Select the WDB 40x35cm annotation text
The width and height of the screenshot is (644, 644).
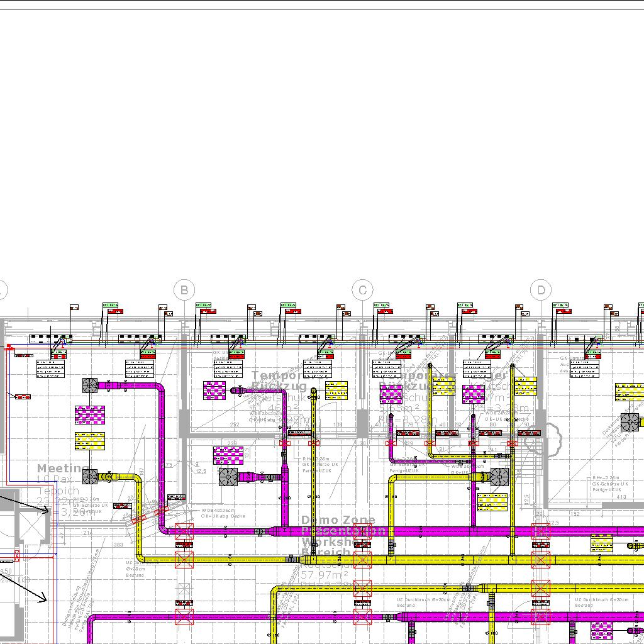coord(218,510)
